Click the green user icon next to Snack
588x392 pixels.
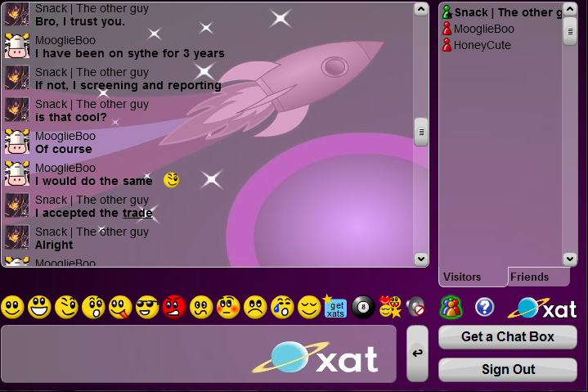(x=447, y=12)
